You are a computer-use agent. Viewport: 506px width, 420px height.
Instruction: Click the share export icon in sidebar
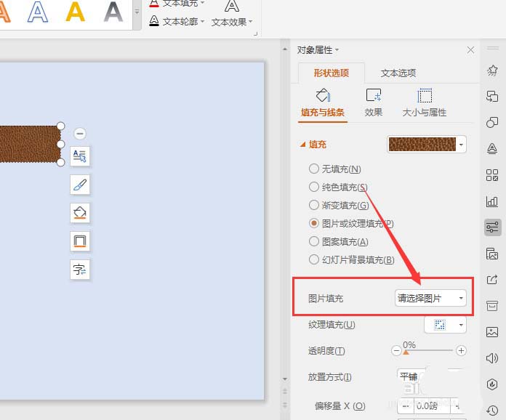point(492,279)
